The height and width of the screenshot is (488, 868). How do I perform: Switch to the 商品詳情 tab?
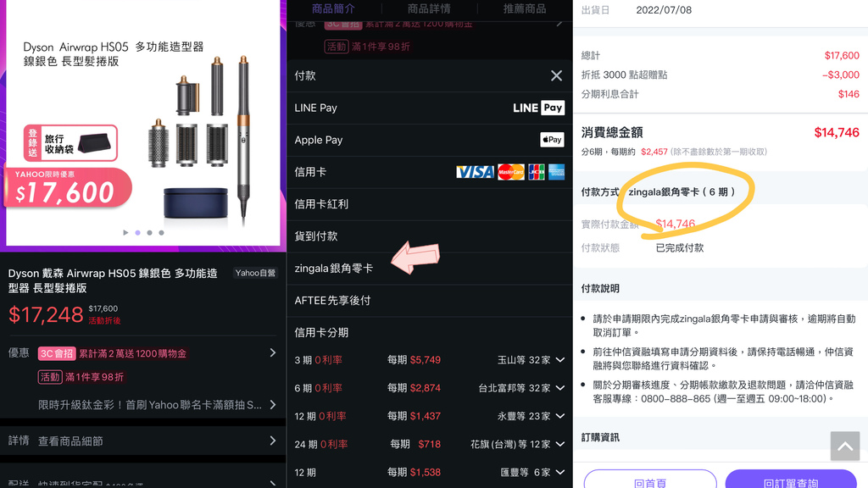click(429, 8)
